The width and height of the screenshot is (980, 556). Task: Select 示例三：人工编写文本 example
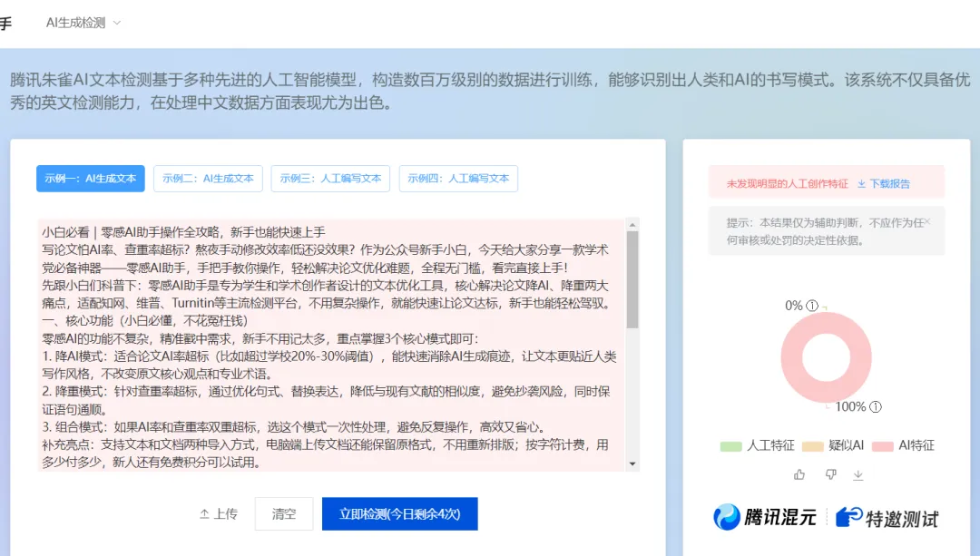330,179
